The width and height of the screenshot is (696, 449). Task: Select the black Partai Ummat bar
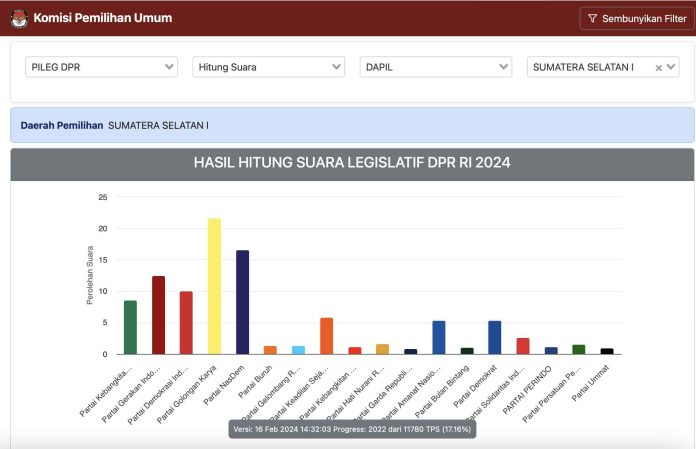point(607,351)
